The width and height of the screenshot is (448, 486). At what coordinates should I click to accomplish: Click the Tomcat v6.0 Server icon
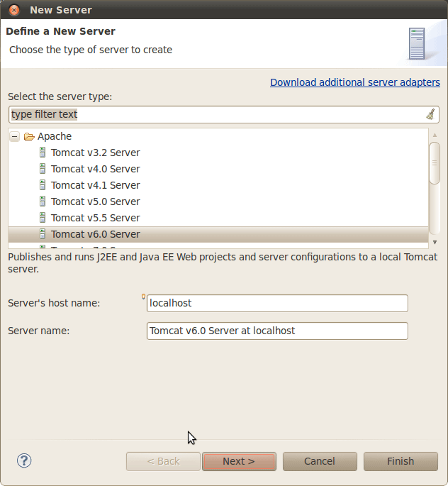43,234
